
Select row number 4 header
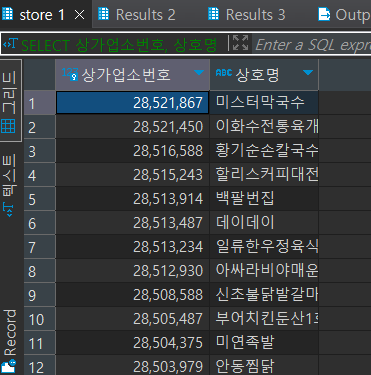(39, 175)
